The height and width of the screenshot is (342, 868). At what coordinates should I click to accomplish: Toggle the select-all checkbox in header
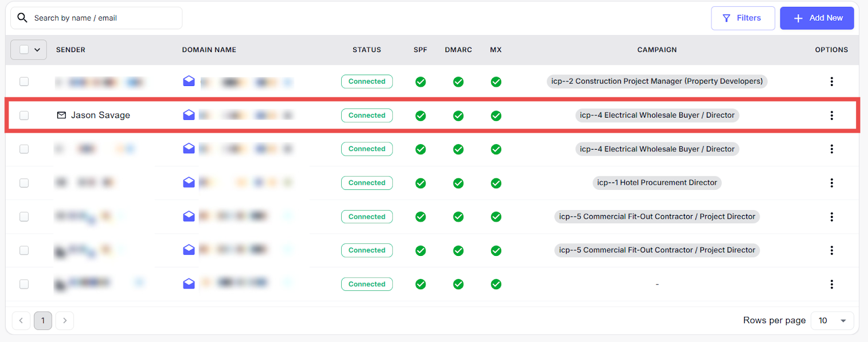pyautogui.click(x=24, y=50)
